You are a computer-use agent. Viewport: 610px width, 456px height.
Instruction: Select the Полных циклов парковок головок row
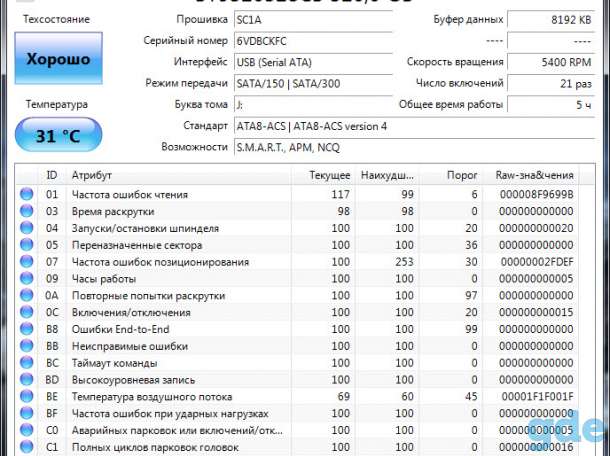298,447
